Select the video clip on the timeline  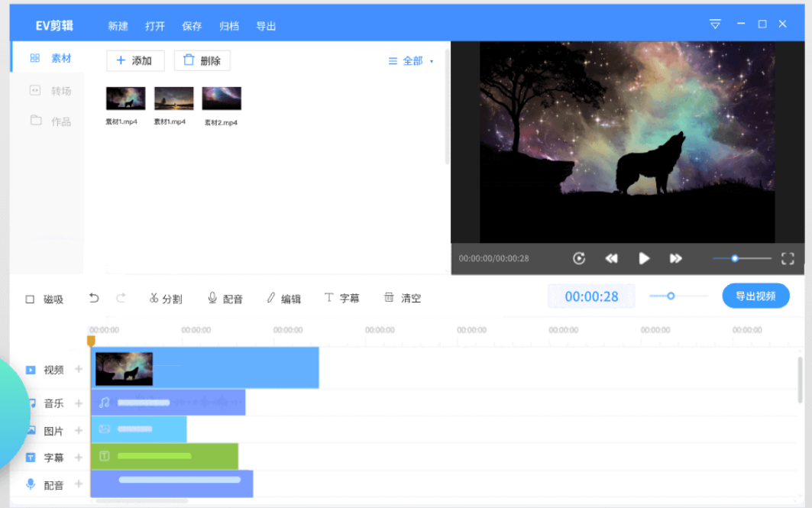click(x=205, y=367)
